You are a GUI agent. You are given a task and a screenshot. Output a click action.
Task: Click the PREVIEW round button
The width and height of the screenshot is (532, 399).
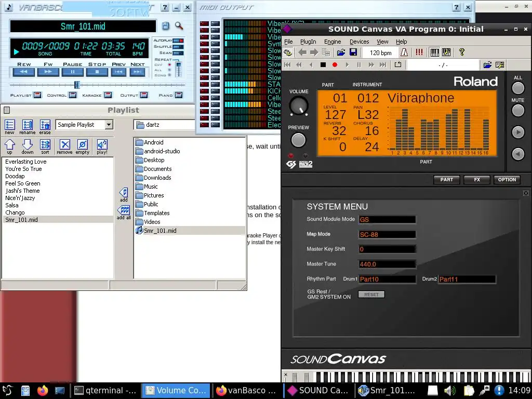point(298,140)
